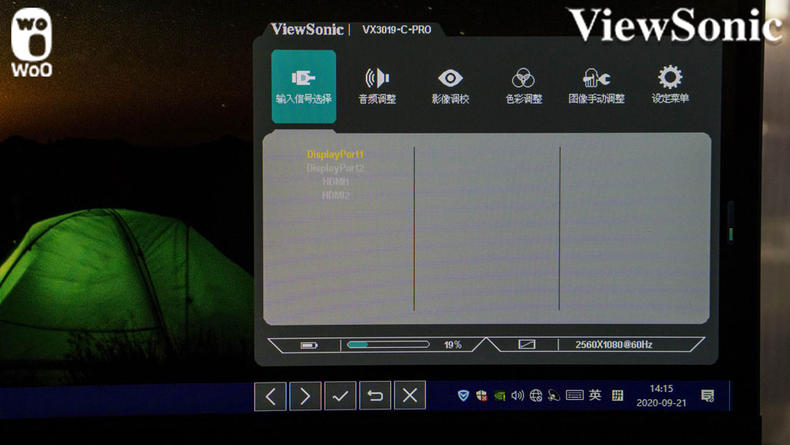Screen dimensions: 790x445
Task: Open the 14:15 clock and date
Action: 661,396
